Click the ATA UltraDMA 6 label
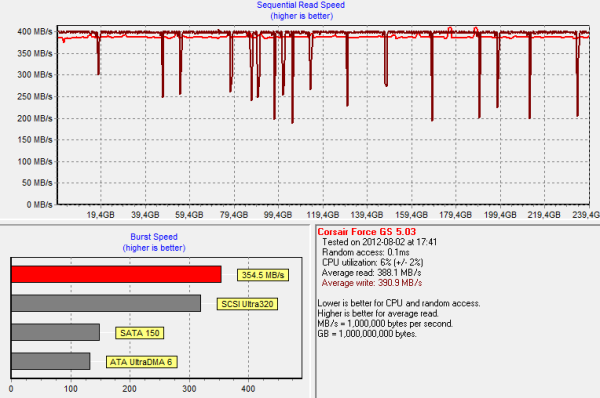The image size is (600, 398). (142, 362)
